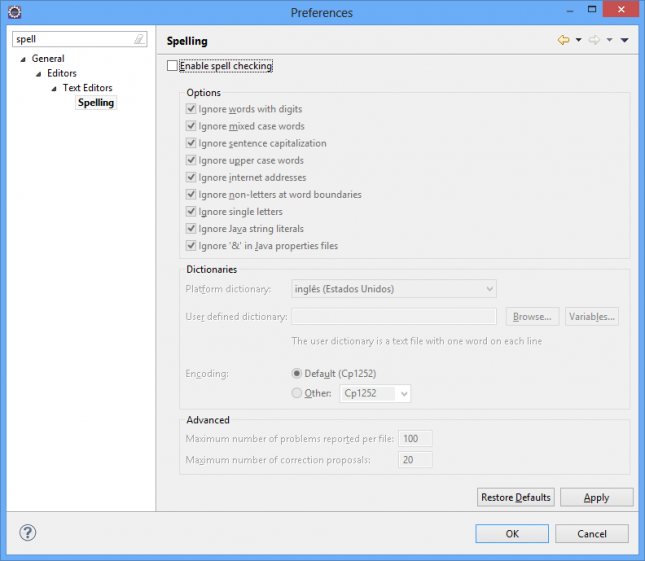This screenshot has height=561, width=645.
Task: Click the 'Advanced' group label
Action: [208, 420]
